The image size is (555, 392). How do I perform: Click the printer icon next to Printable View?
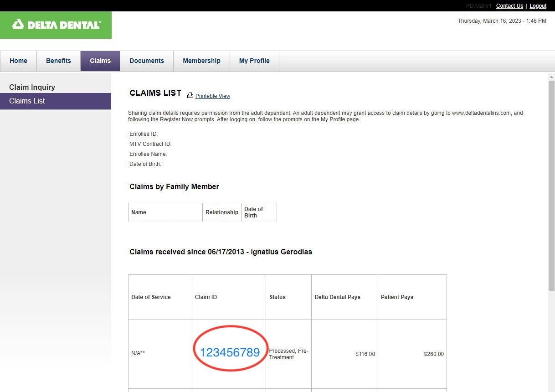click(190, 95)
